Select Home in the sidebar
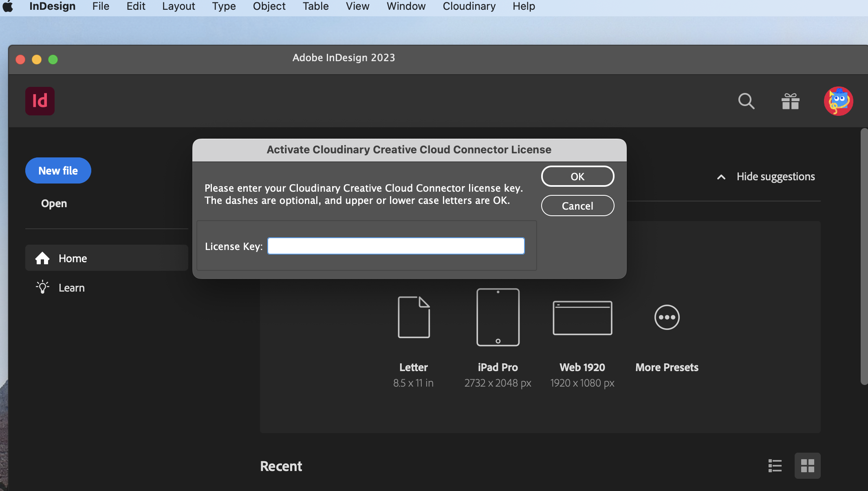Screen dimensions: 868x491 pos(107,258)
